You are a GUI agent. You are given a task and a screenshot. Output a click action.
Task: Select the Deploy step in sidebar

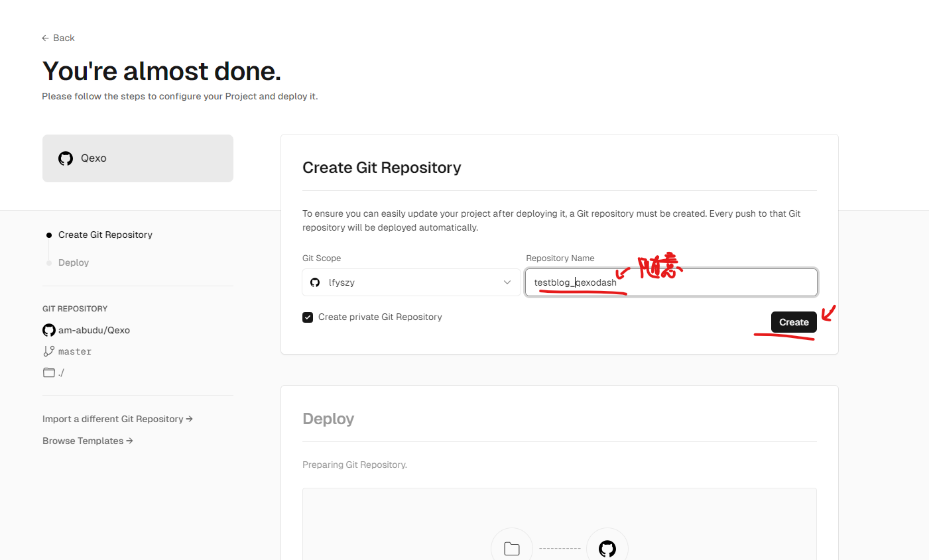74,262
